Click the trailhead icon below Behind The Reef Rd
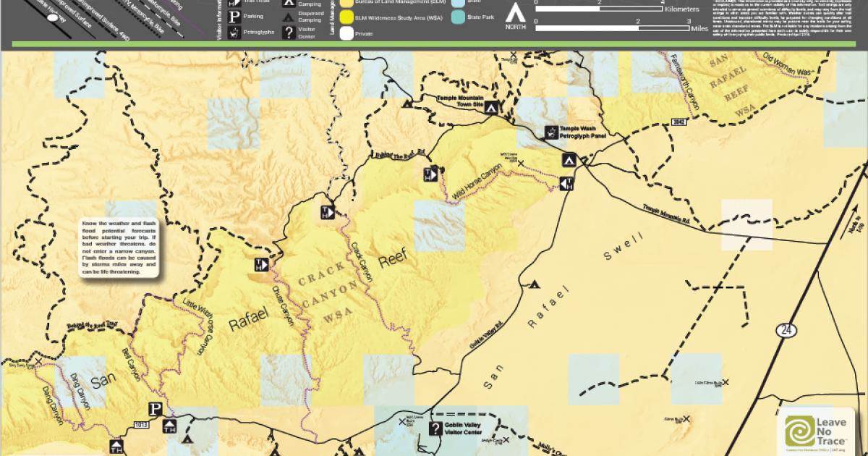Image resolution: width=868 pixels, height=456 pixels. (430, 174)
